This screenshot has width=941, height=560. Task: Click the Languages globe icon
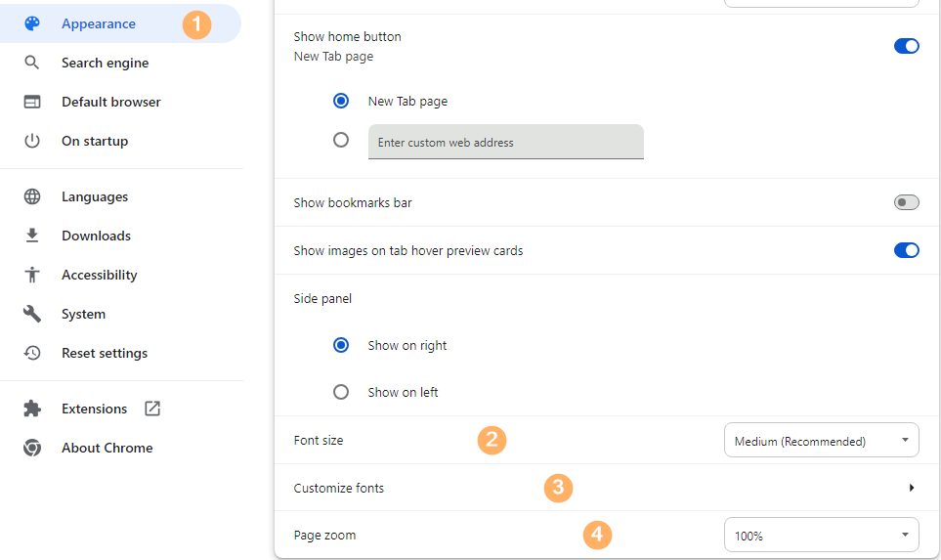point(32,196)
